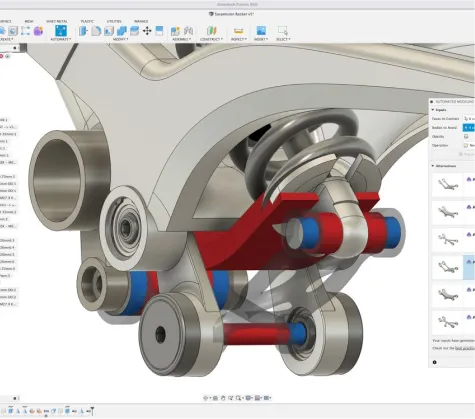475x419 pixels.
Task: Open the CONSTRUCT dropdown menu
Action: [212, 39]
